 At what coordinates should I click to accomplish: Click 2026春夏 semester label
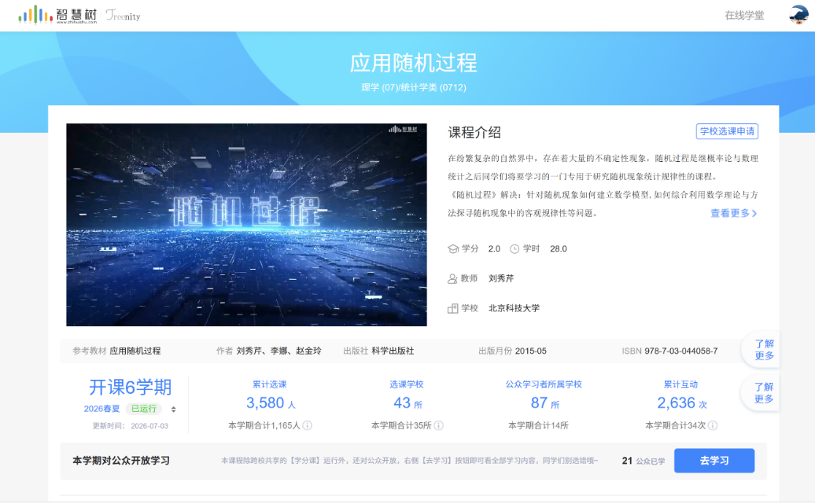click(102, 409)
